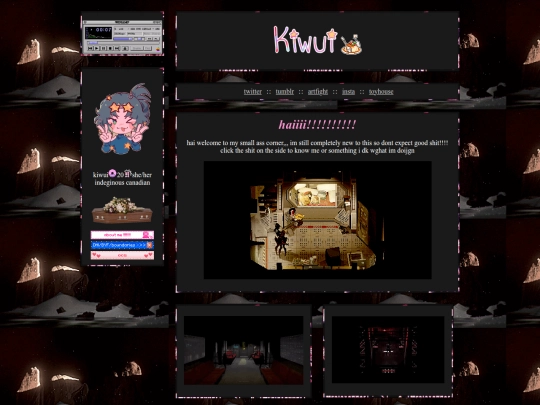540x405 pixels.
Task: Click the 'click the shit on the side' line
Action: (x=317, y=150)
